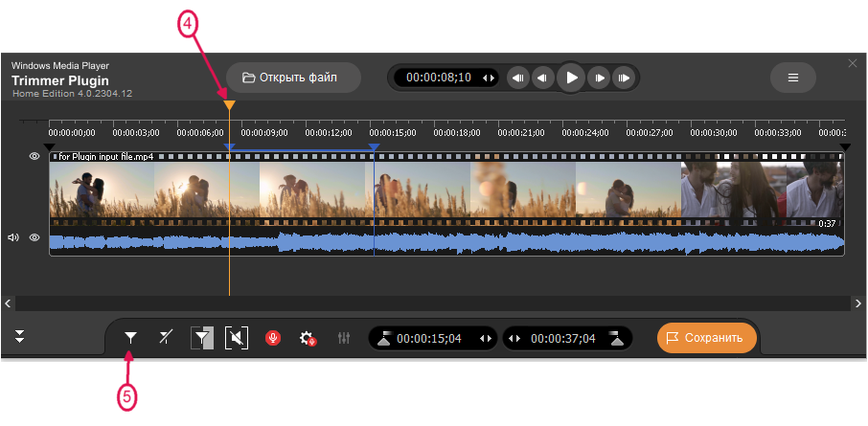Click the current time field 00:00:08;10

(x=439, y=78)
